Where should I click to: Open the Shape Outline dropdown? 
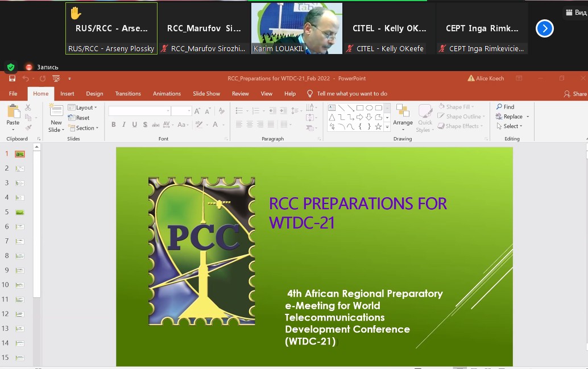coord(461,117)
